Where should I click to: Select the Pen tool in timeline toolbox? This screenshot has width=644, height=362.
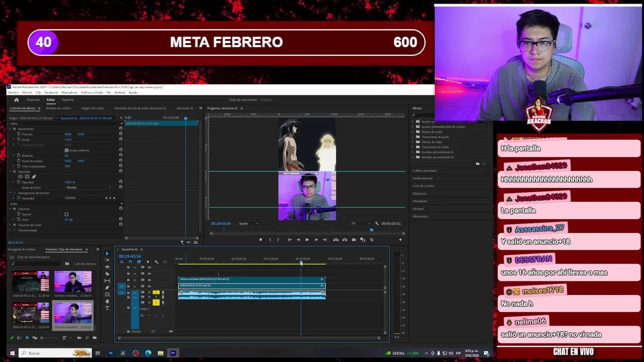(107, 288)
